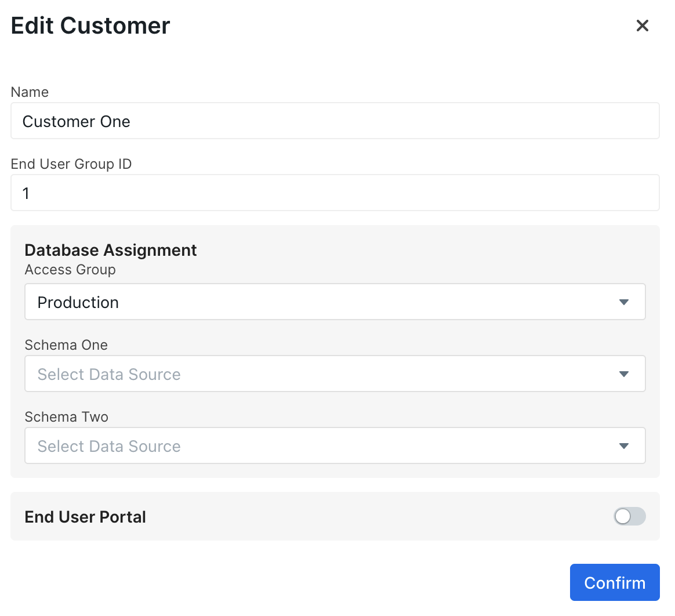Click the Select Data Source placeholder under Schema One
Viewport: 675px width, 616px height.
tap(108, 374)
